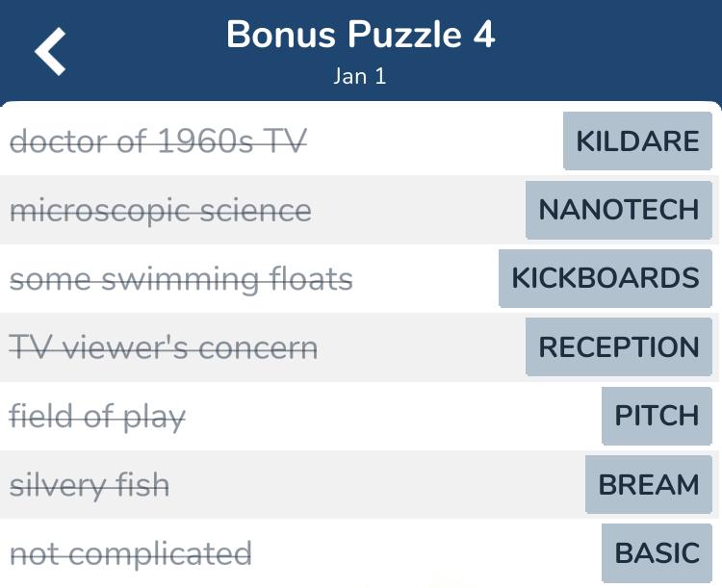
Task: Tap the BREAM answer tile
Action: [648, 484]
